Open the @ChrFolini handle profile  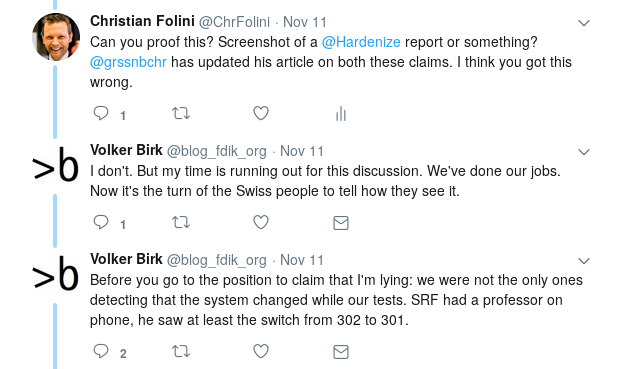[x=234, y=22]
